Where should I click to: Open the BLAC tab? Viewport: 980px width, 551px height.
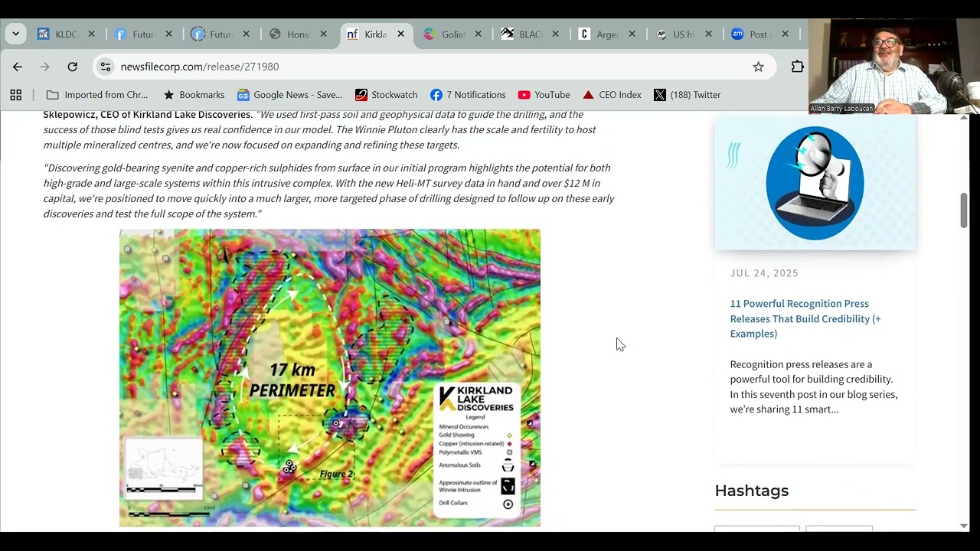coord(530,34)
